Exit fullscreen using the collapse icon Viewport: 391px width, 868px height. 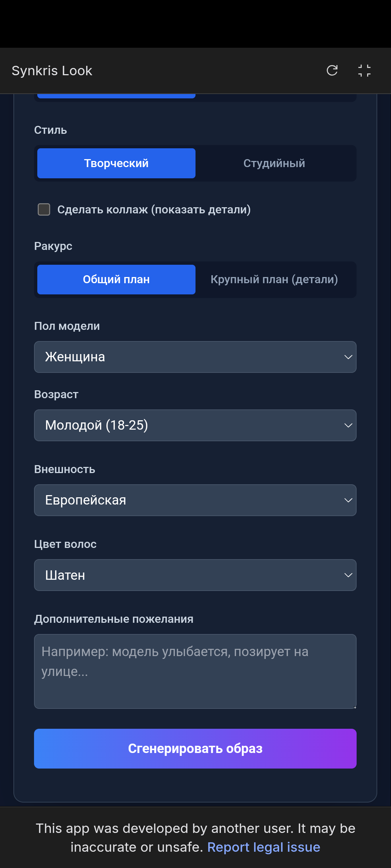pos(365,71)
